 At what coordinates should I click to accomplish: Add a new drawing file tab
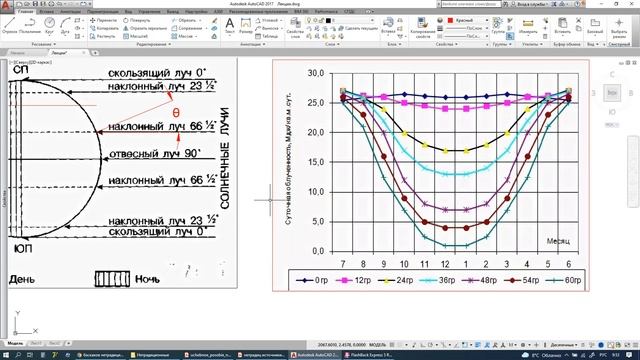click(x=95, y=53)
